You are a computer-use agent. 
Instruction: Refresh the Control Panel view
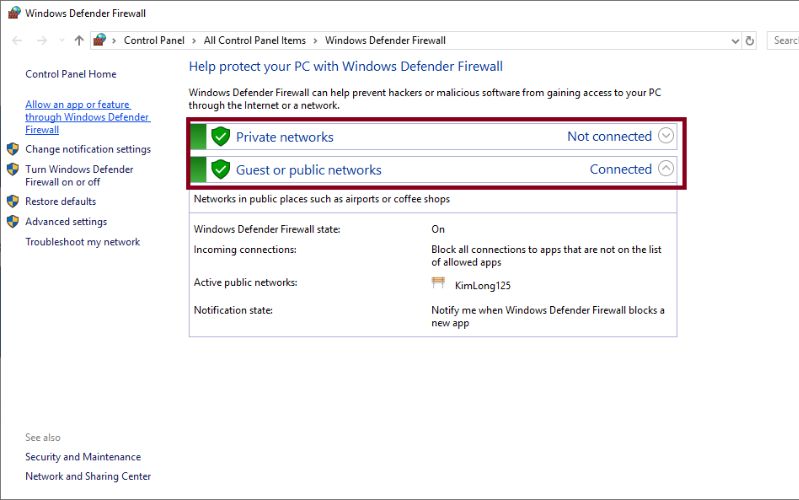pyautogui.click(x=750, y=41)
